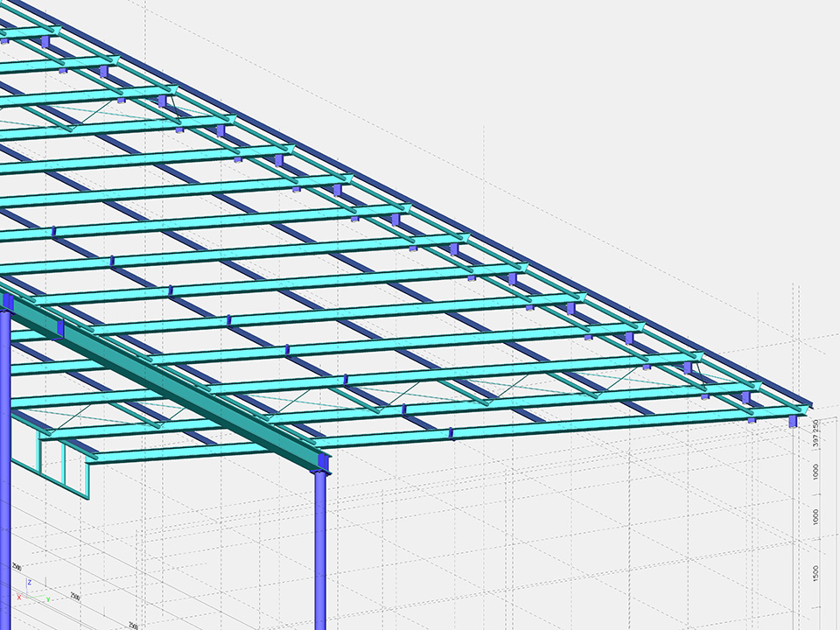Viewport: 840px width, 630px height.
Task: Click the lower 1000 dimension label
Action: point(815,516)
